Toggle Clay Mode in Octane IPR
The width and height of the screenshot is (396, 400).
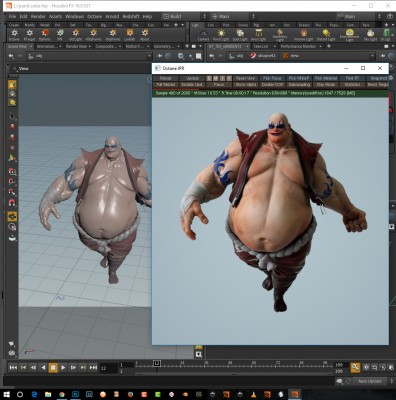pos(326,85)
